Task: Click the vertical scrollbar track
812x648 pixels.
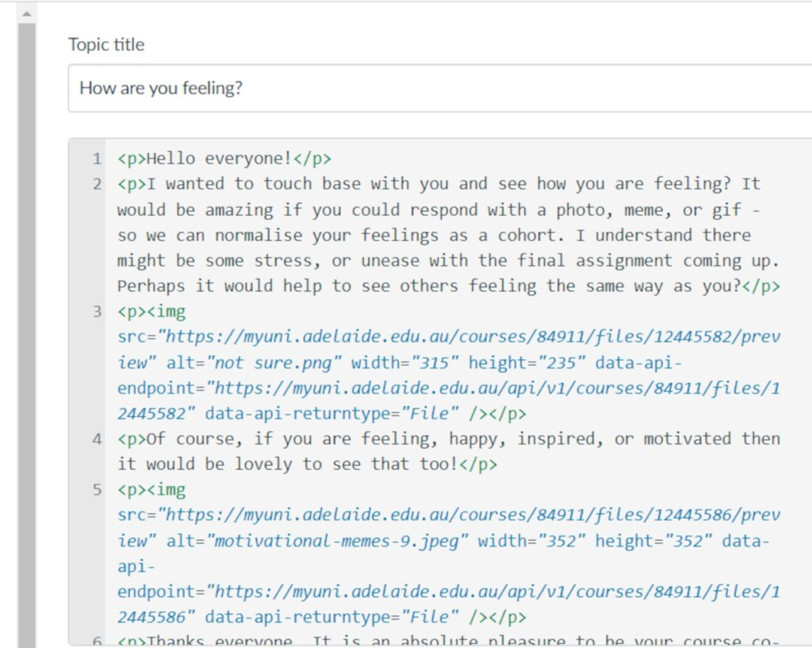Action: coord(26,338)
